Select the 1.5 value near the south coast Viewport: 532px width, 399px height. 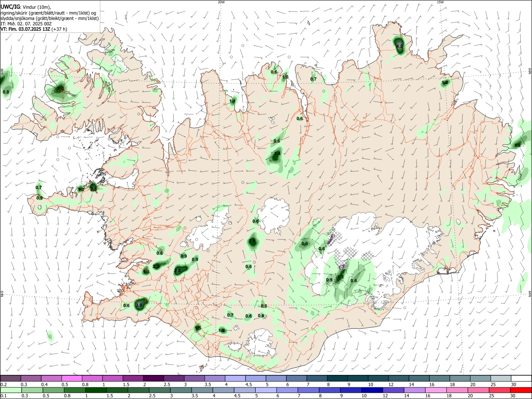click(198, 328)
